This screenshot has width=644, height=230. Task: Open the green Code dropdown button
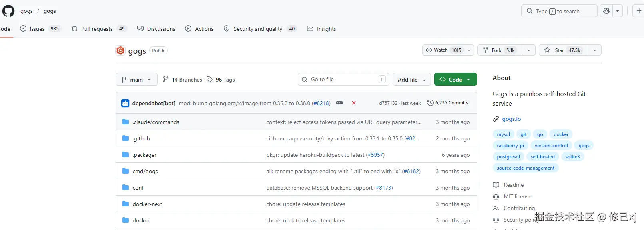click(455, 80)
